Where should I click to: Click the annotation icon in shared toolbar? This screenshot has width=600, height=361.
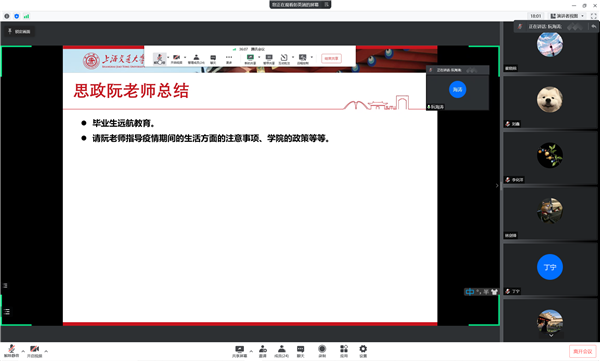[284, 59]
